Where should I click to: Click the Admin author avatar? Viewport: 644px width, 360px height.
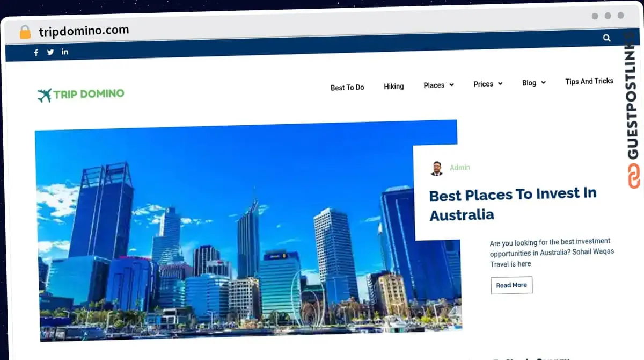437,169
